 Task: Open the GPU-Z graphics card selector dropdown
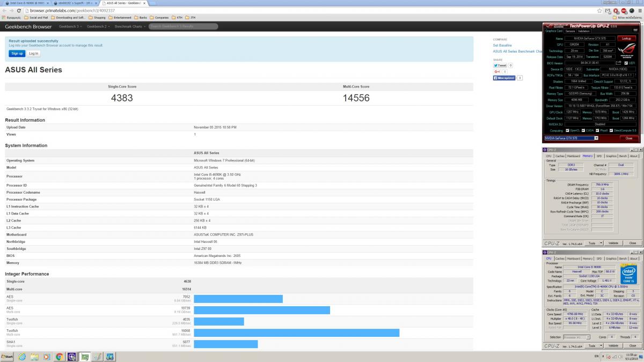click(x=596, y=138)
